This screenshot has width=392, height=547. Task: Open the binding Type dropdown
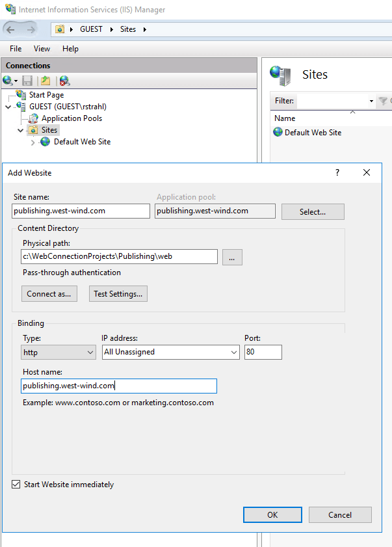59,352
